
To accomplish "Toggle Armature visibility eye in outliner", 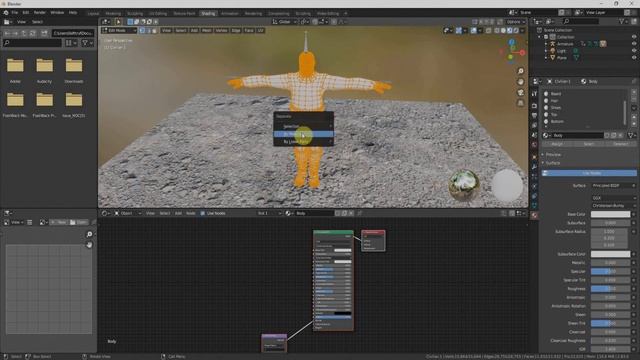I will (634, 44).
